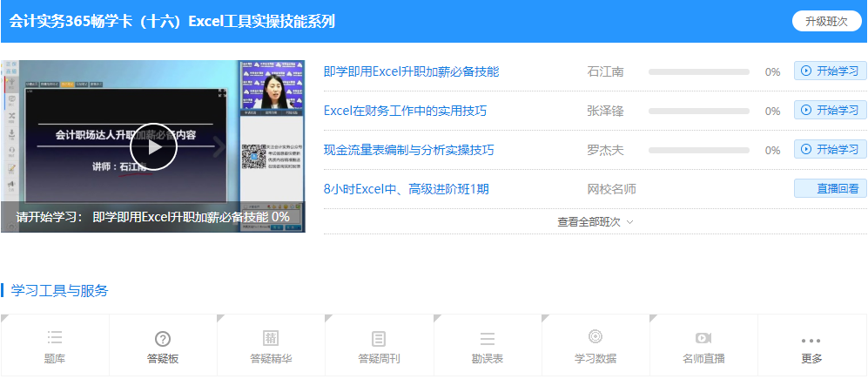
Task: Open the 答疑板 question mark icon
Action: point(163,339)
